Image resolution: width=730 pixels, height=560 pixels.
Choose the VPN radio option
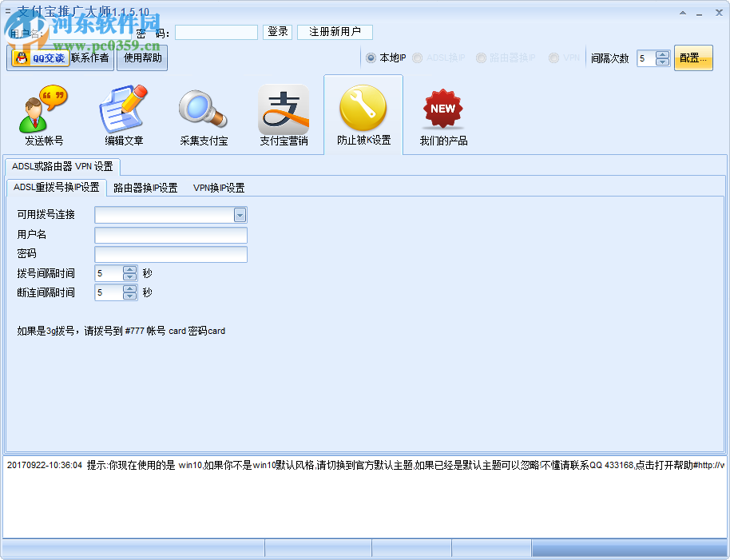pyautogui.click(x=553, y=58)
